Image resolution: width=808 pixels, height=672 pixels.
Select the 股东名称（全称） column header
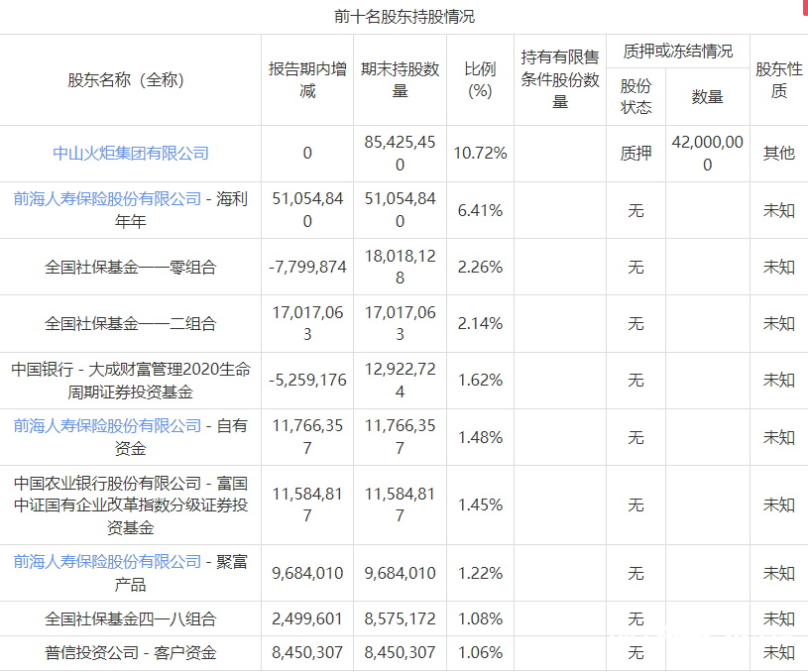click(x=126, y=80)
